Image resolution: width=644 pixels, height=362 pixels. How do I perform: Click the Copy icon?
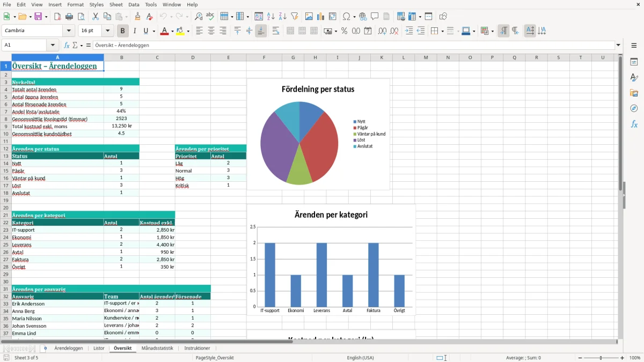pyautogui.click(x=107, y=17)
